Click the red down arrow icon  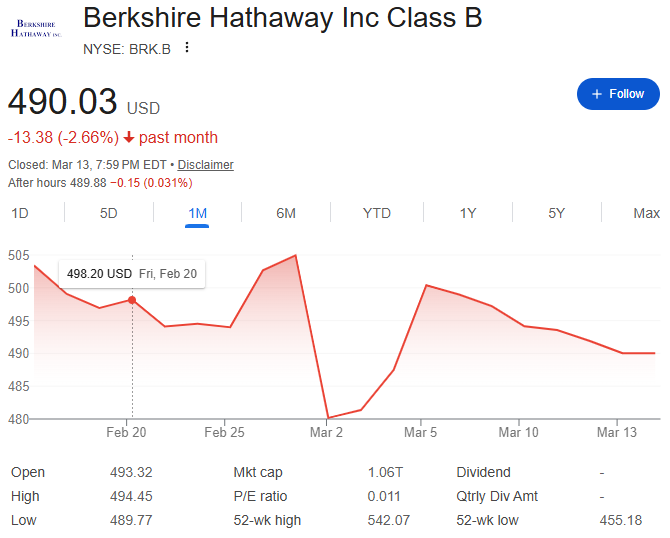pos(129,138)
